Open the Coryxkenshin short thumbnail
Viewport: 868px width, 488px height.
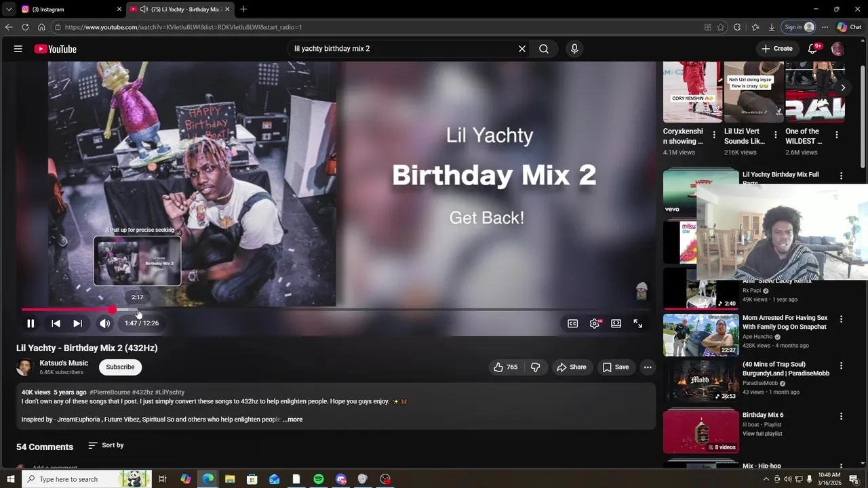click(x=692, y=91)
